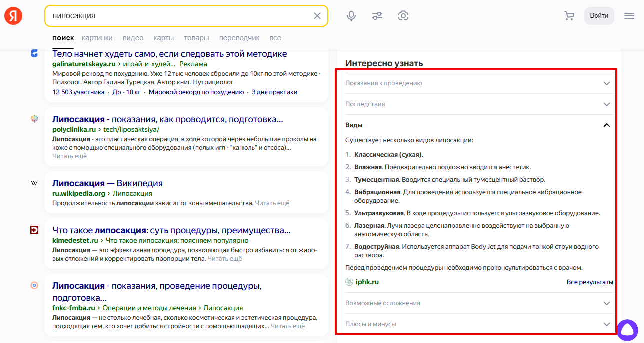The width and height of the screenshot is (644, 343).
Task: Open Все результаты link
Action: click(590, 282)
